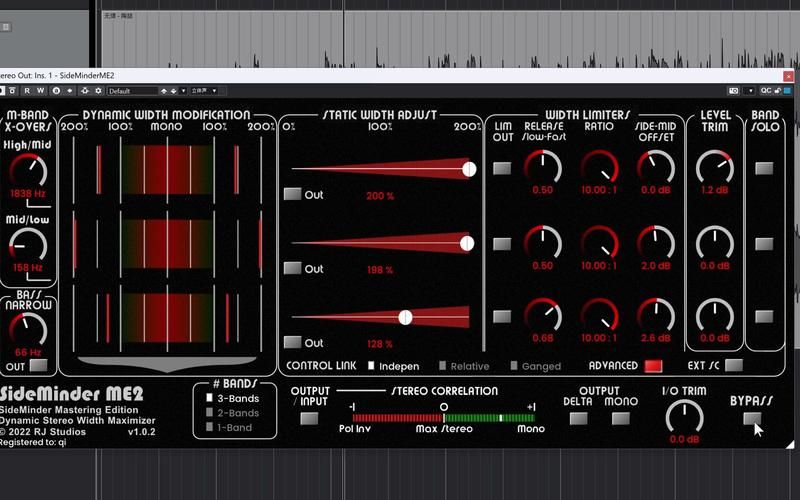800x500 pixels.
Task: Enable Write automation with the W button
Action: tap(41, 91)
